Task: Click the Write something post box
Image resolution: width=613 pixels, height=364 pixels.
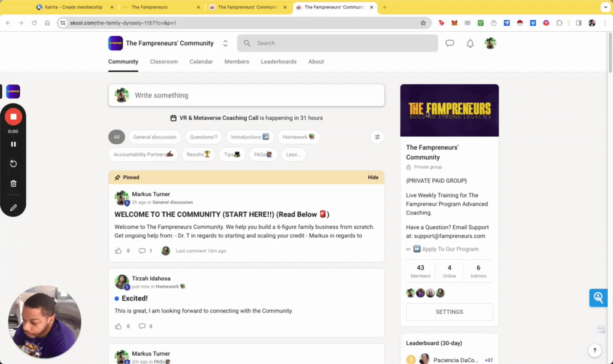Action: (246, 95)
